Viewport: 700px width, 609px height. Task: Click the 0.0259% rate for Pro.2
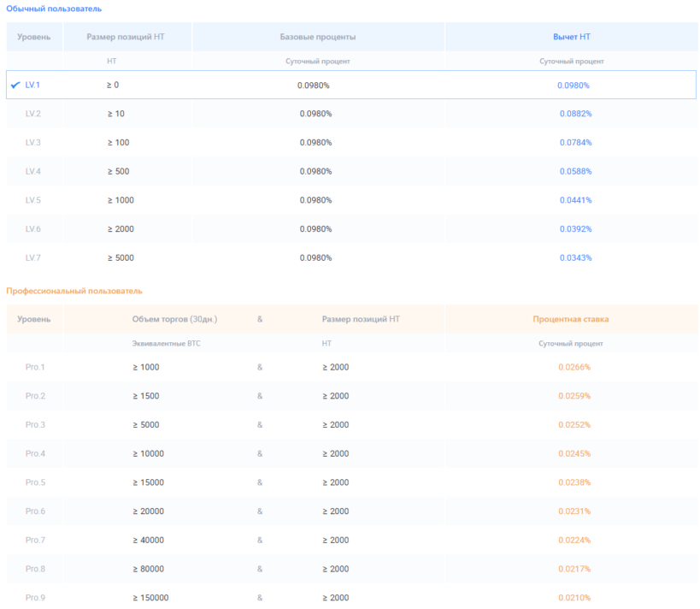pyautogui.click(x=574, y=396)
